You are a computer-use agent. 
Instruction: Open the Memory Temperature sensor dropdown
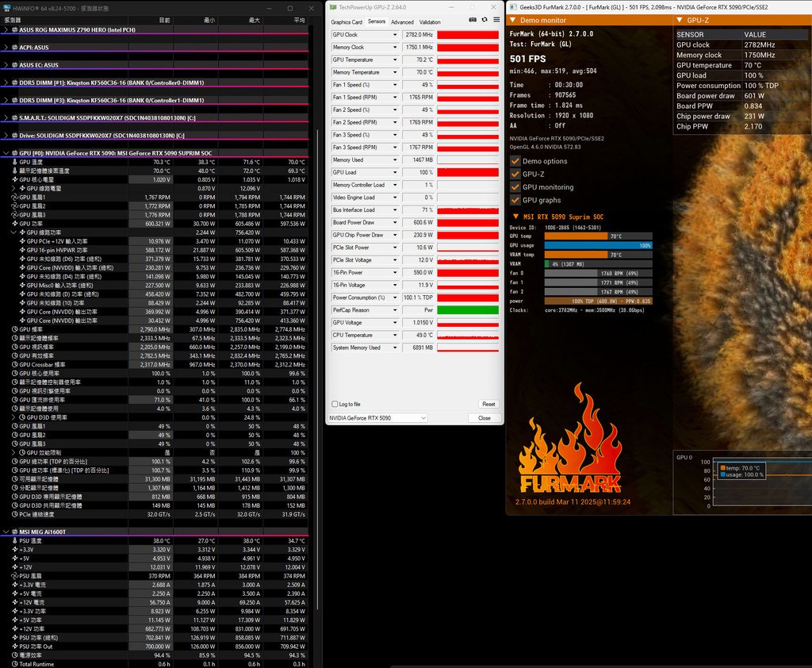pyautogui.click(x=395, y=72)
